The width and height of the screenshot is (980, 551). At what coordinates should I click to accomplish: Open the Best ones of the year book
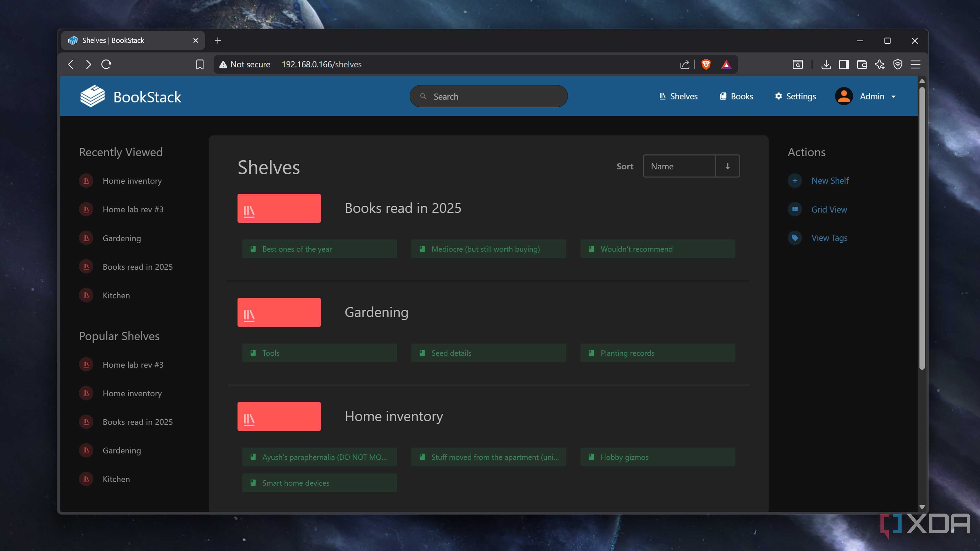(320, 249)
